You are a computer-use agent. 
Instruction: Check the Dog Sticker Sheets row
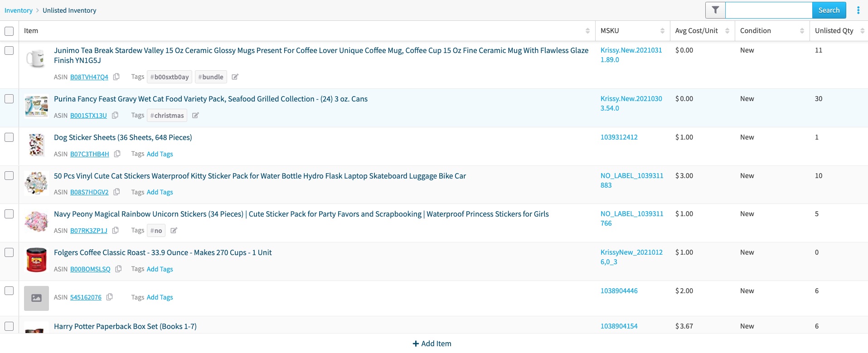point(9,137)
